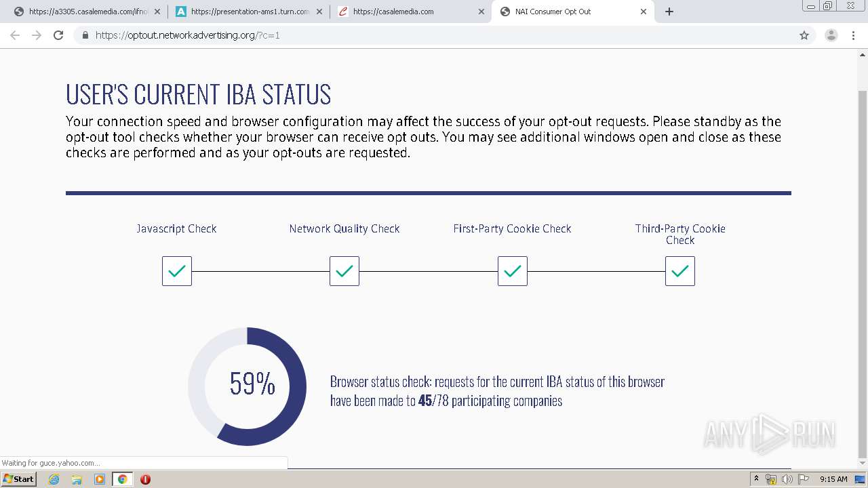Click the "Waiting for guce.yahoo.com" status text
Viewport: 868px width, 488px height.
(50, 463)
